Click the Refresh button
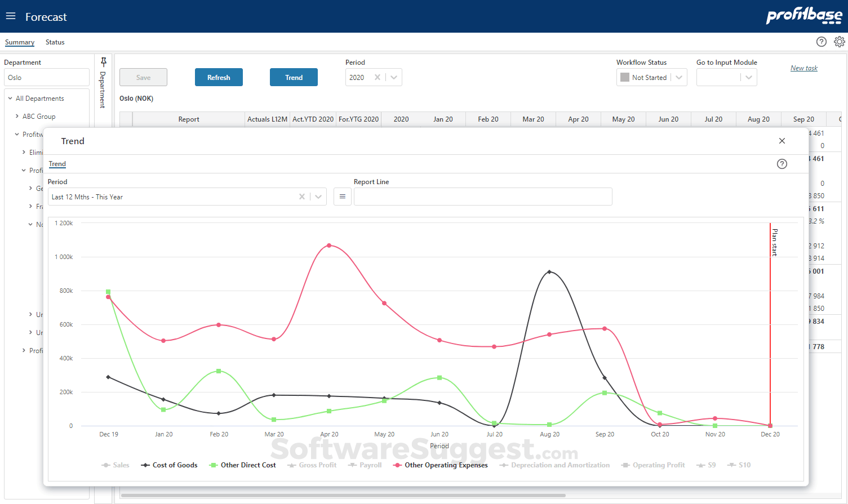This screenshot has height=504, width=848. 219,77
